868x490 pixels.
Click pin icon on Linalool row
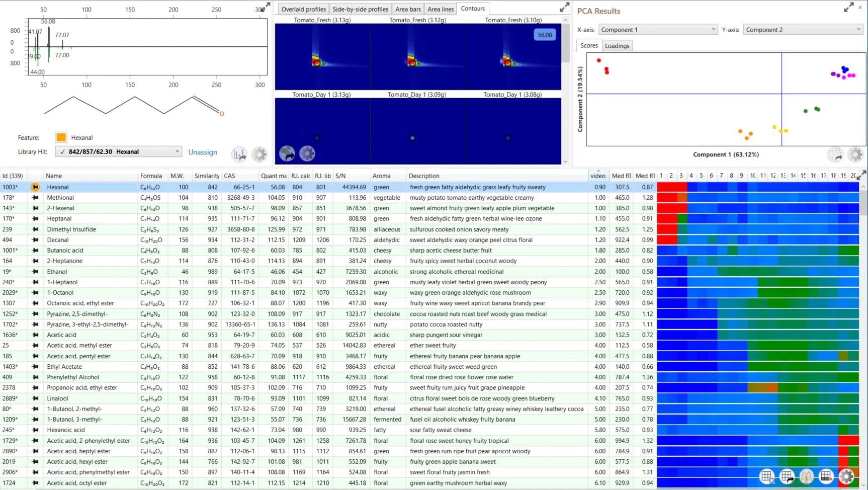(35, 398)
